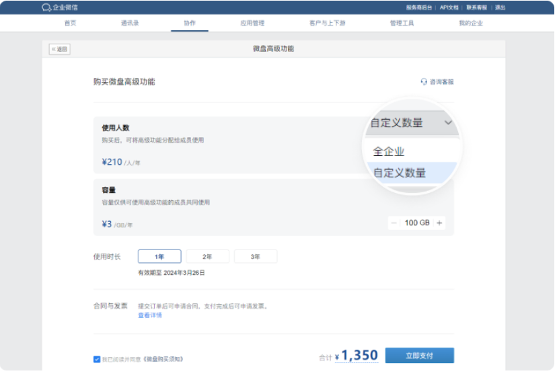The height and width of the screenshot is (392, 559).
Task: Select the 3年 usage duration option
Action: point(255,256)
